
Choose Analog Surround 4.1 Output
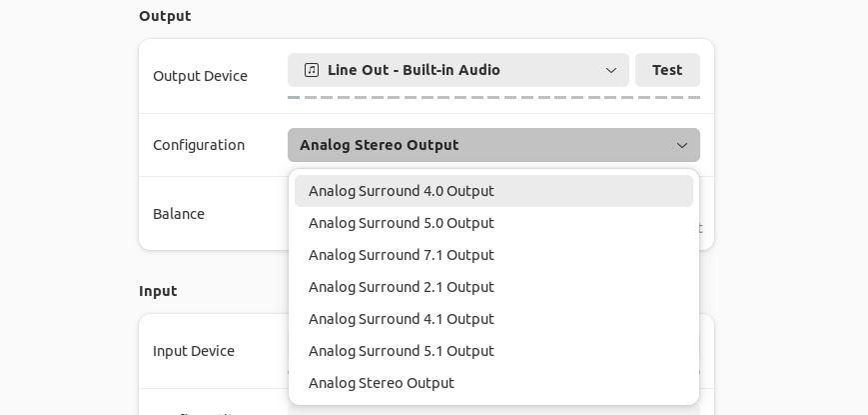[401, 319]
